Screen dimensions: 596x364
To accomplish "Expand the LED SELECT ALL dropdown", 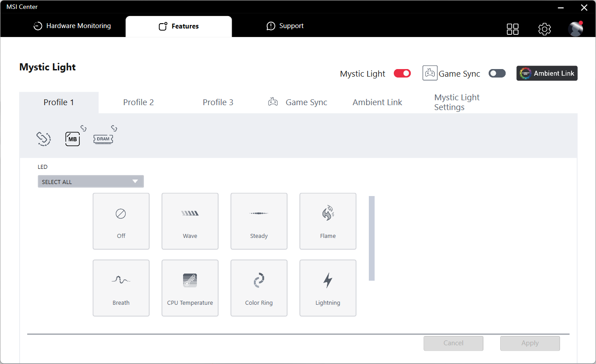I will [91, 181].
